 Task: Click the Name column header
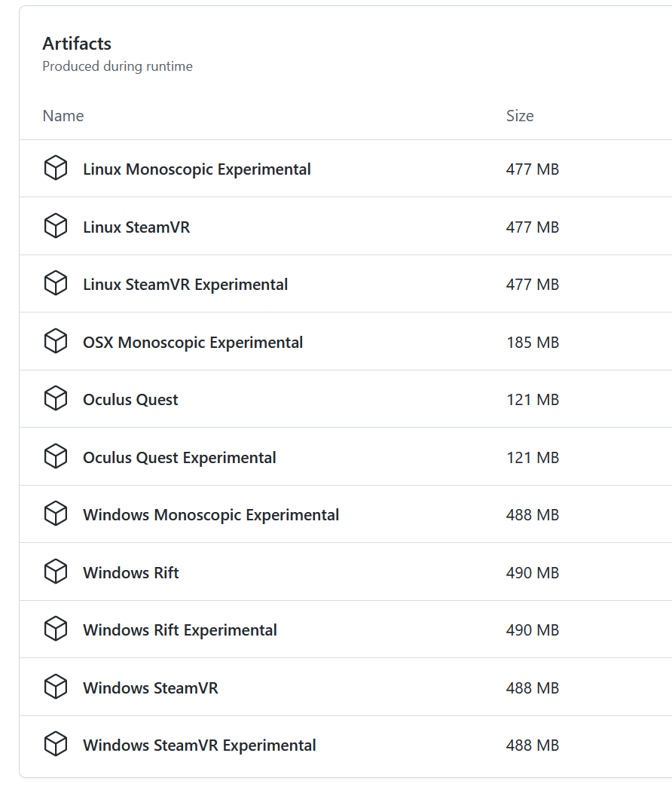click(x=63, y=116)
